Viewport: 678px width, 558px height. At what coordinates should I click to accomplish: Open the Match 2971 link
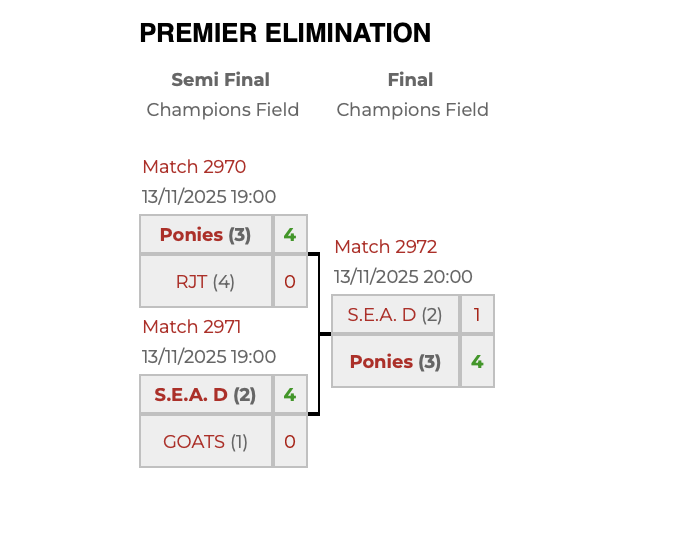coord(192,327)
